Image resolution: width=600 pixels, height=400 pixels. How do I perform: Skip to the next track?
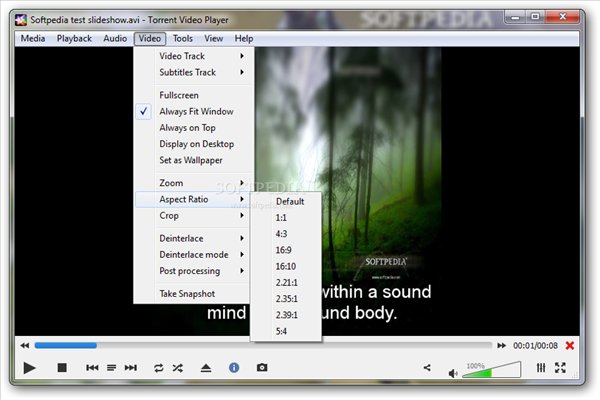point(131,368)
